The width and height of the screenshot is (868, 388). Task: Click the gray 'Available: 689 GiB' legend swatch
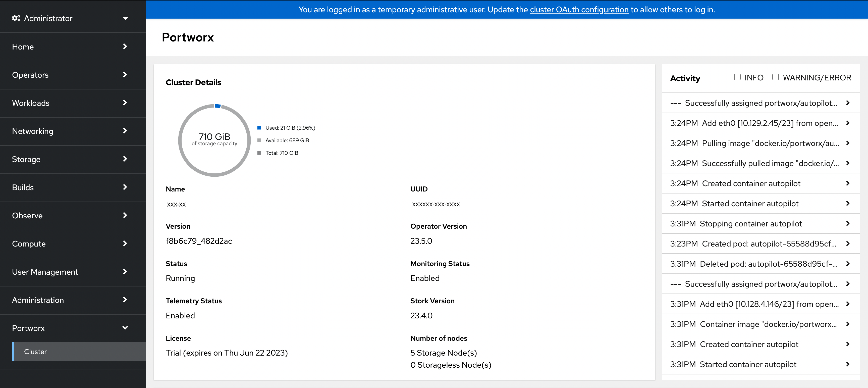(259, 140)
